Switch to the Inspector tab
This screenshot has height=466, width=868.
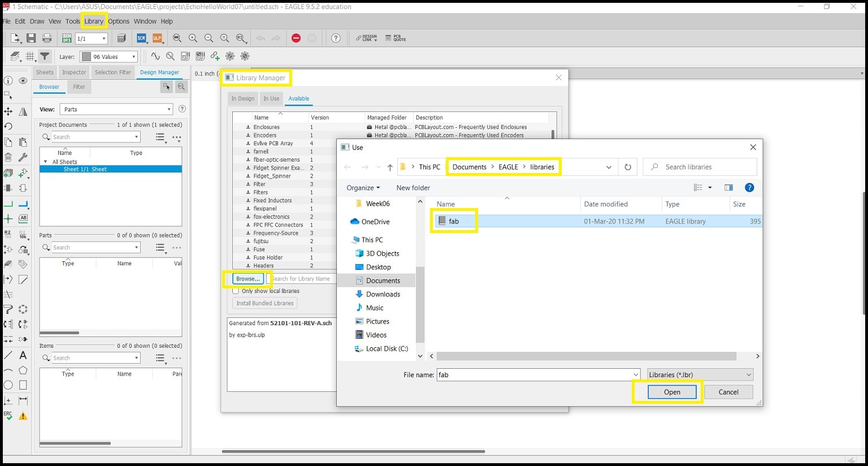pos(74,72)
